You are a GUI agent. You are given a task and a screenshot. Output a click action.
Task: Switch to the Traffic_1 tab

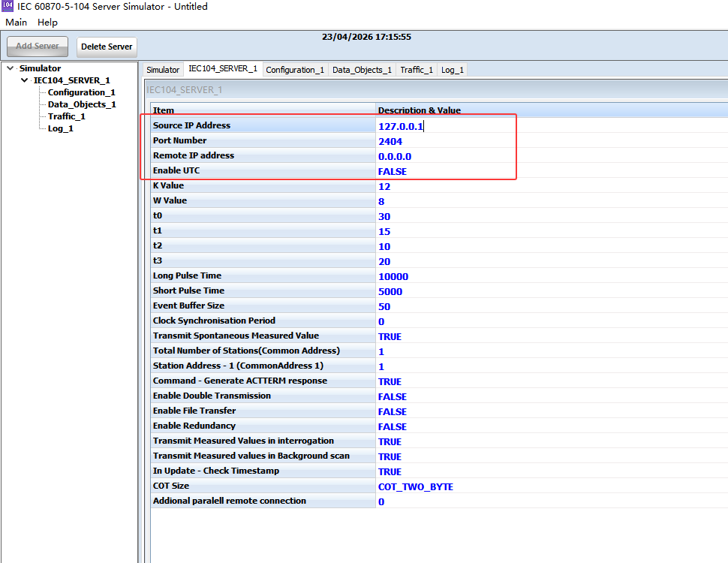(417, 70)
